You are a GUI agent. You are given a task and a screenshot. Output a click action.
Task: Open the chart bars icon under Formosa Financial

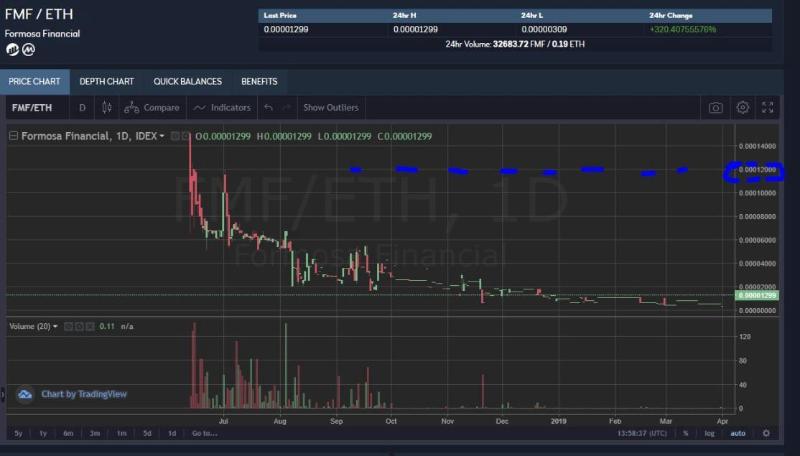click(x=12, y=49)
